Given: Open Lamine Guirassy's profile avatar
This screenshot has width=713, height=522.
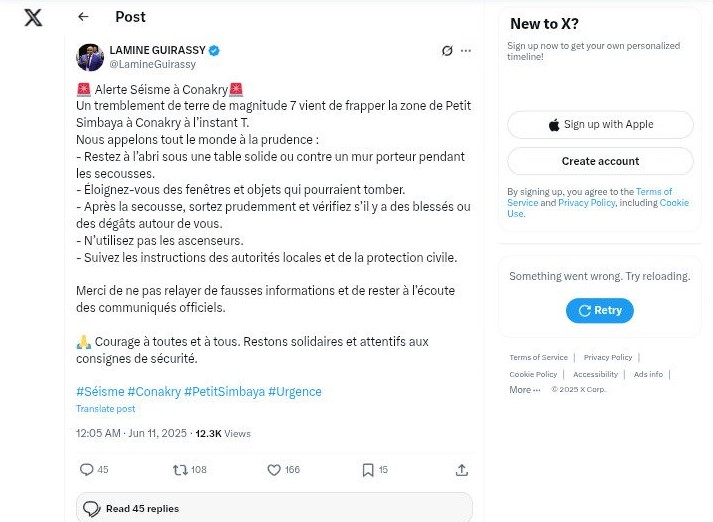Looking at the screenshot, I should (x=90, y=57).
